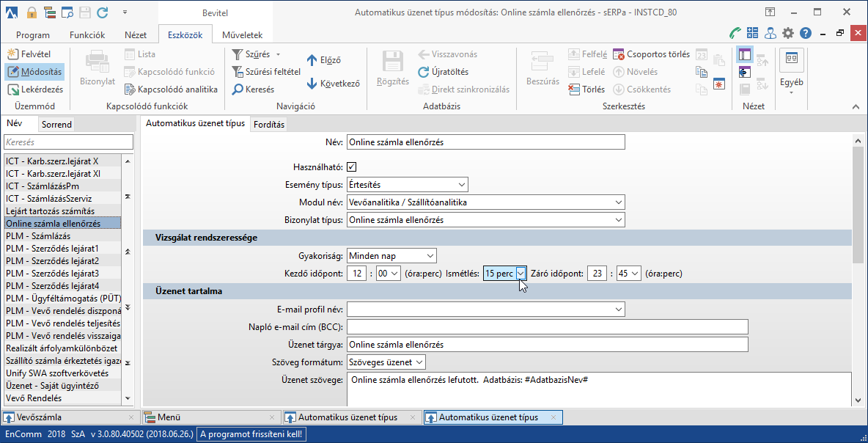
Task: Open the Esemény típus dropdown
Action: 463,184
